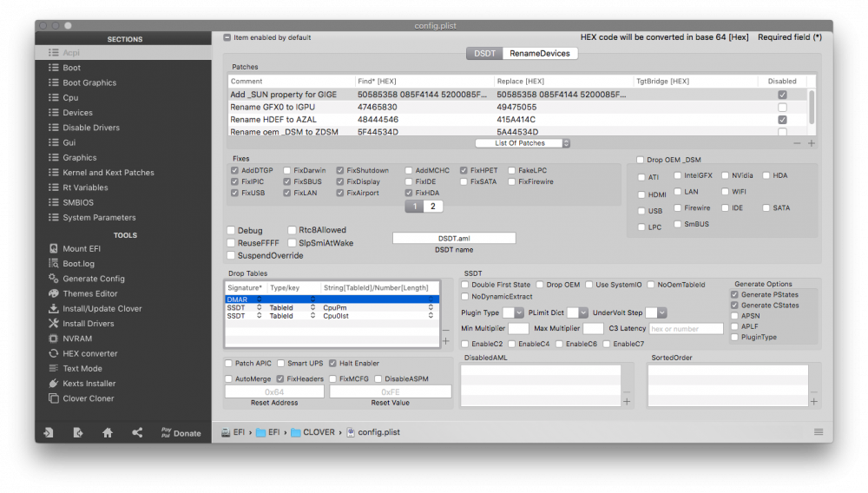
Task: Open the Install Drivers tool
Action: 88,323
